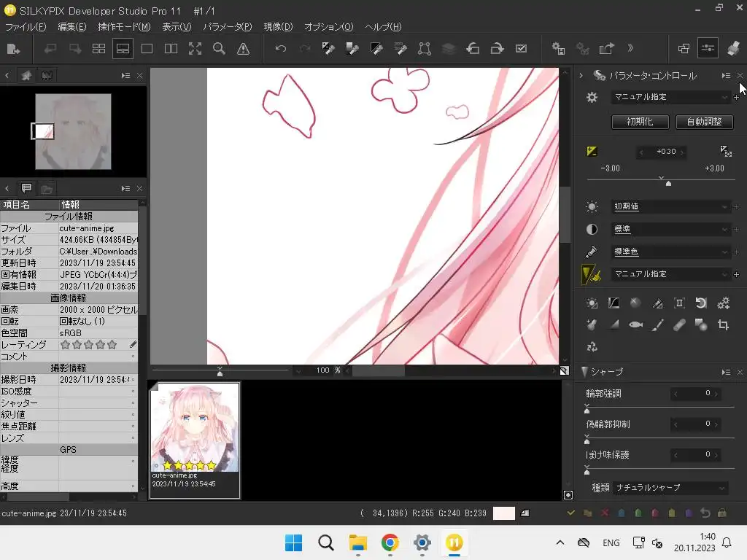The width and height of the screenshot is (747, 560).
Task: Open the white balance 初期値 dropdown
Action: pos(670,206)
